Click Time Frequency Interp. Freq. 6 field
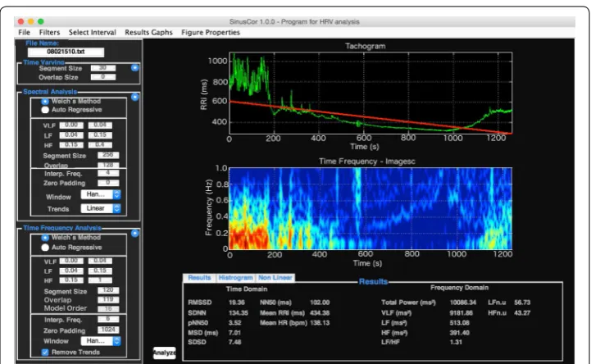Image resolution: width=591 pixels, height=364 pixels. (x=108, y=320)
